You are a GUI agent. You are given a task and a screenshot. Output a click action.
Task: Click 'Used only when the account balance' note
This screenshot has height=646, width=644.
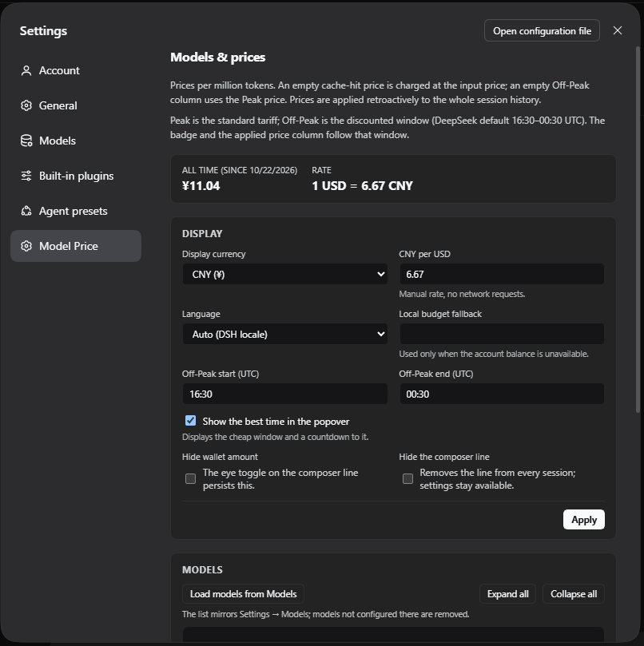[x=494, y=354]
